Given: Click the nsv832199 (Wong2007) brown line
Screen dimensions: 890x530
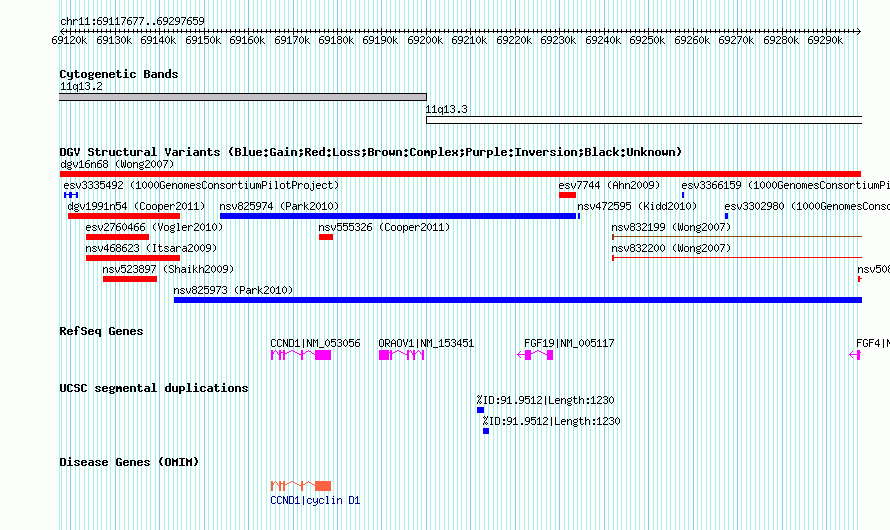Looking at the screenshot, I should pos(737,237).
